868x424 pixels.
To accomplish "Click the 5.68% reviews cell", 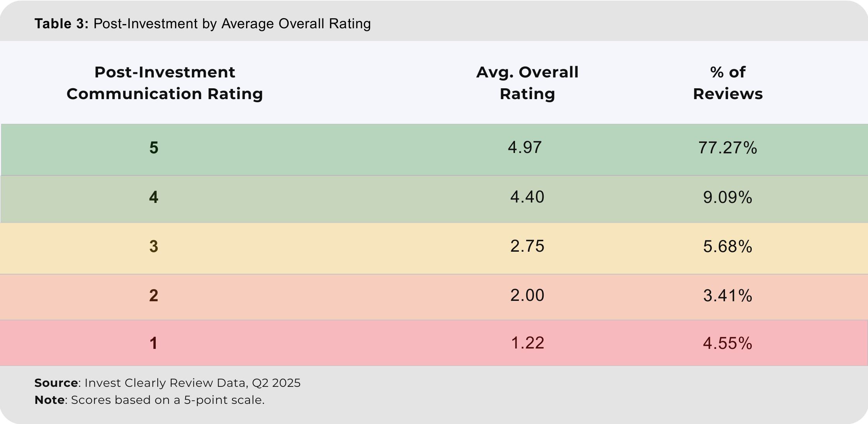I will point(727,247).
